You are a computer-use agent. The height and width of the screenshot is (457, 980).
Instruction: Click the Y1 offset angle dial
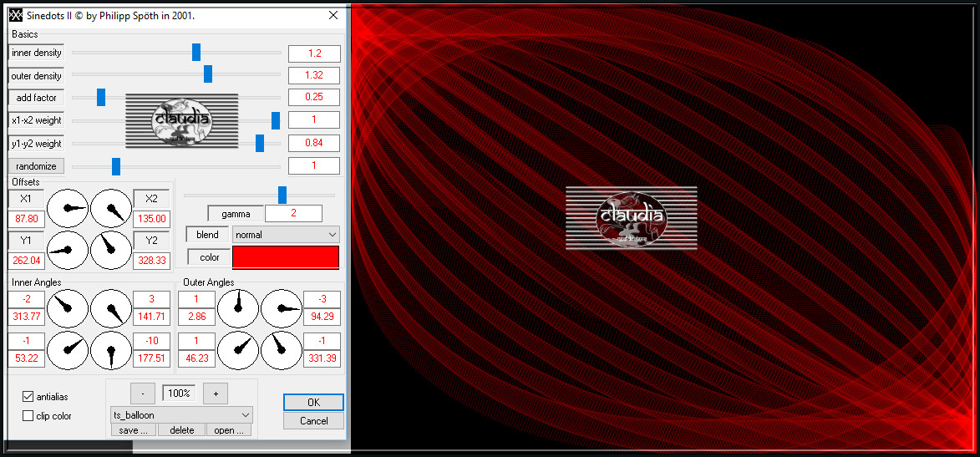coord(68,251)
